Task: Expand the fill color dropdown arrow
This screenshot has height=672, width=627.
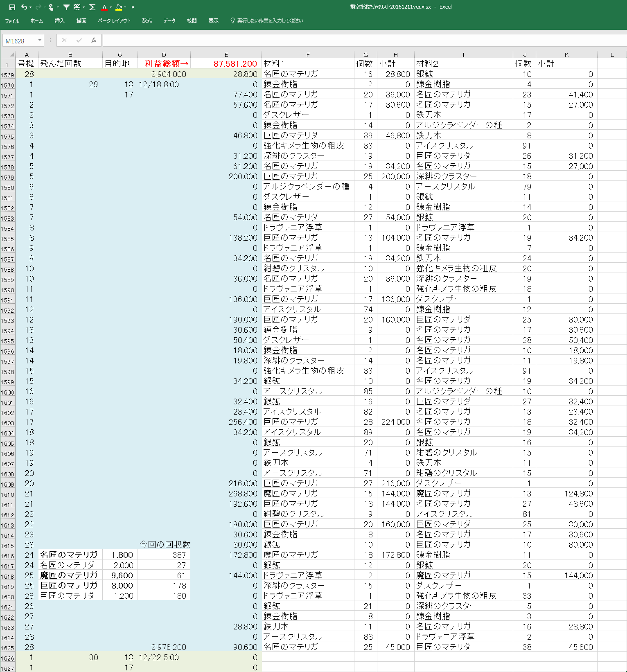Action: pyautogui.click(x=125, y=7)
